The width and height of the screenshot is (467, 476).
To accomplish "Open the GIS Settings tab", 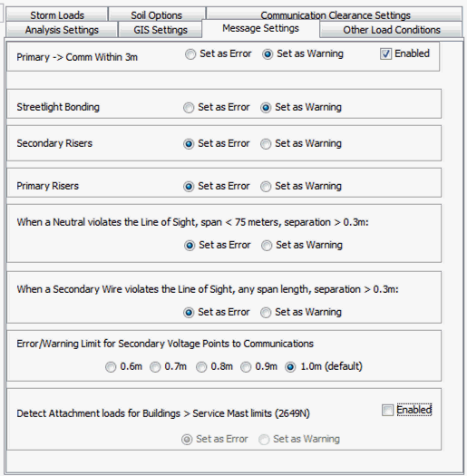I will tap(161, 30).
